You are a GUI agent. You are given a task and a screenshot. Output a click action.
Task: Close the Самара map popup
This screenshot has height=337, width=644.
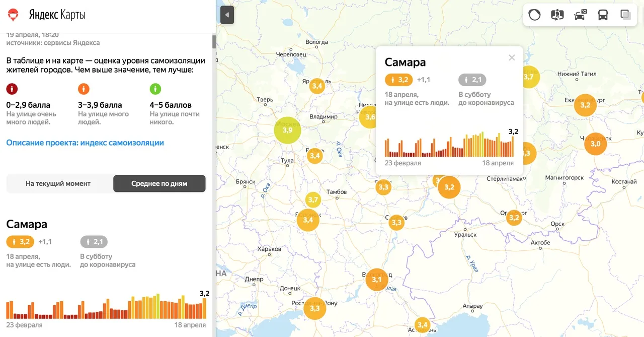point(512,57)
